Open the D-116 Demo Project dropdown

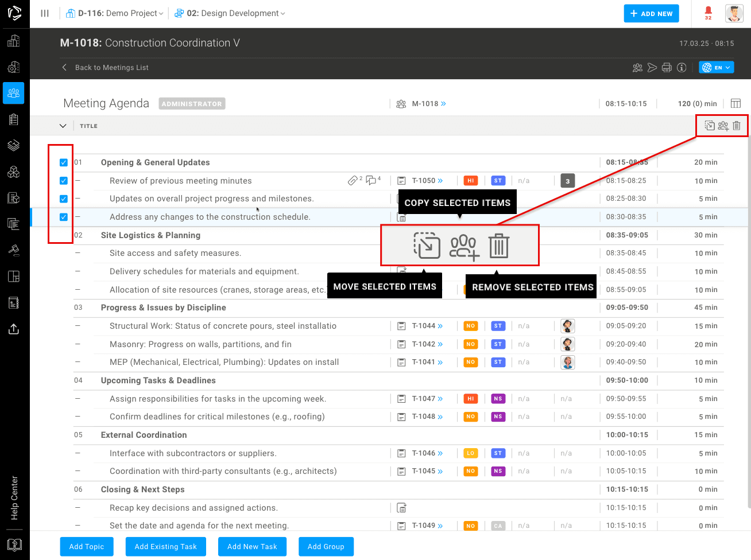pos(115,13)
